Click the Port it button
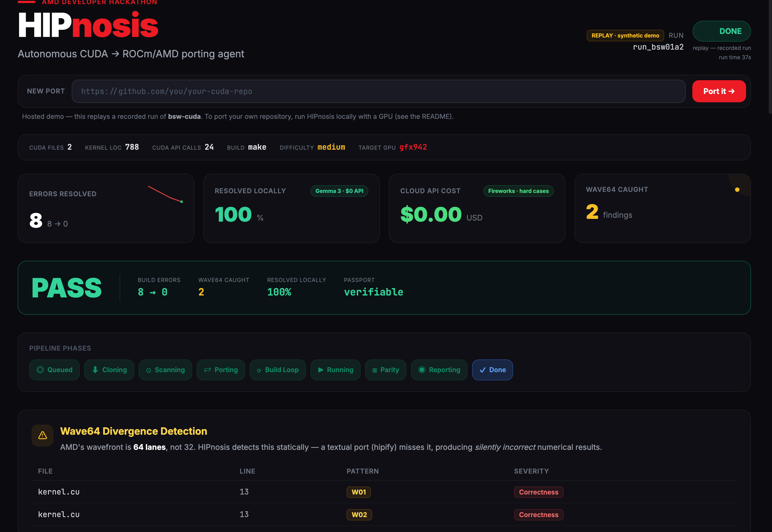The image size is (772, 532). pyautogui.click(x=719, y=91)
